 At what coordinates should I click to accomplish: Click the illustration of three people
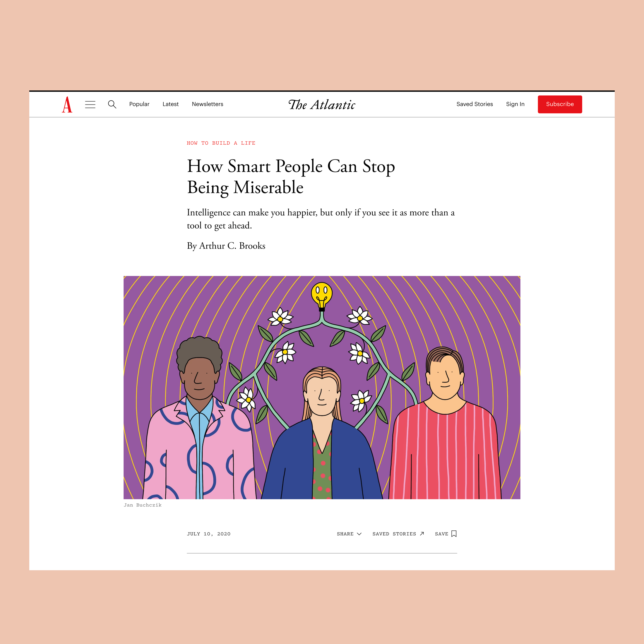click(x=322, y=387)
